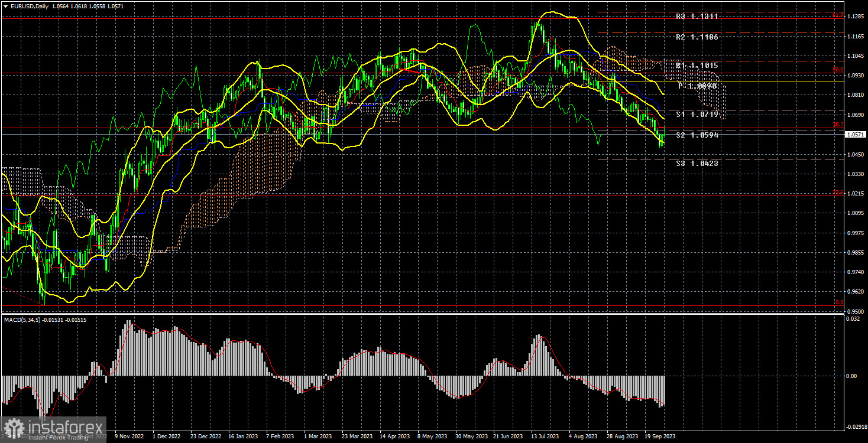Click the 0.9740 price axis value
Viewport: 868px width, 443px height.
pos(856,272)
